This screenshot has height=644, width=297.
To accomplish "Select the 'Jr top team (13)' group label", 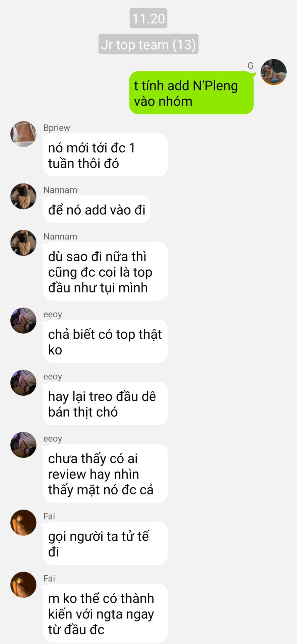I will pyautogui.click(x=148, y=44).
